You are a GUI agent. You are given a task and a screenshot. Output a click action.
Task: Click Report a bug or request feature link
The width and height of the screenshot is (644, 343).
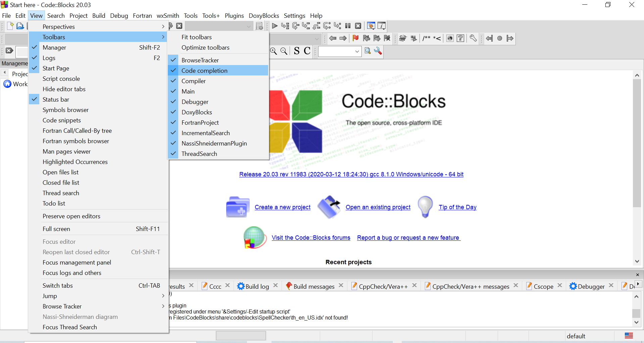click(408, 238)
